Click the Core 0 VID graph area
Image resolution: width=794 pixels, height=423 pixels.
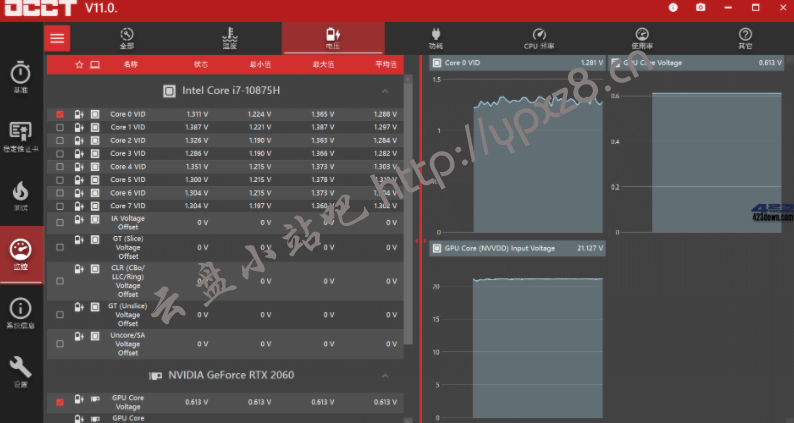pos(517,155)
